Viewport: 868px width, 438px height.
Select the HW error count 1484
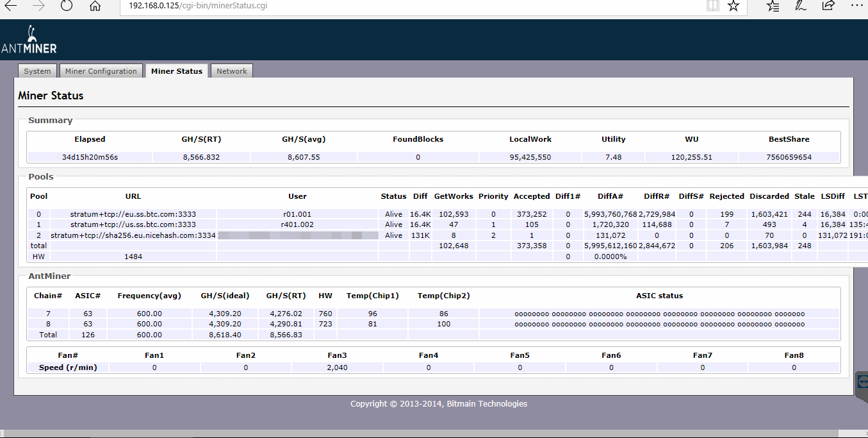point(133,257)
